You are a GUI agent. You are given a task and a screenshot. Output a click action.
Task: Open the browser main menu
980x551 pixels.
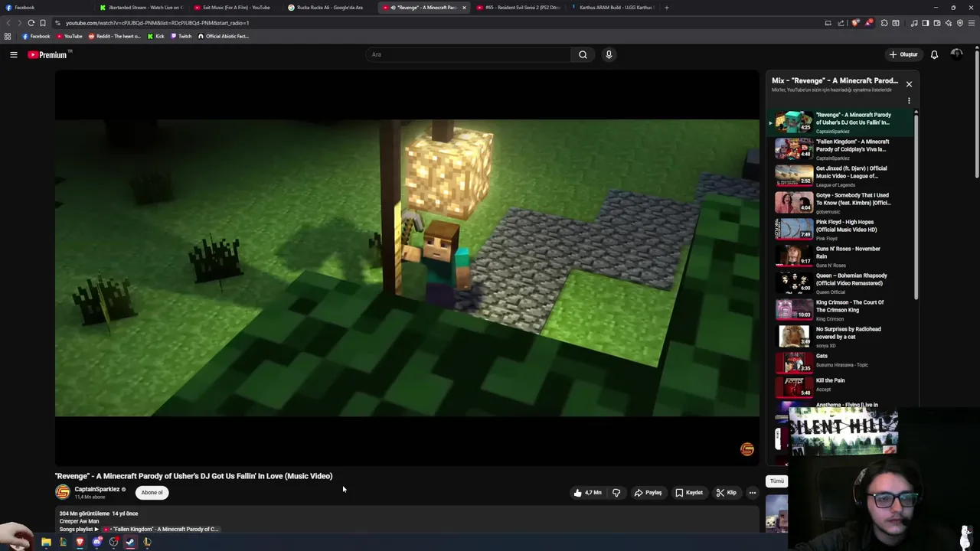point(972,23)
